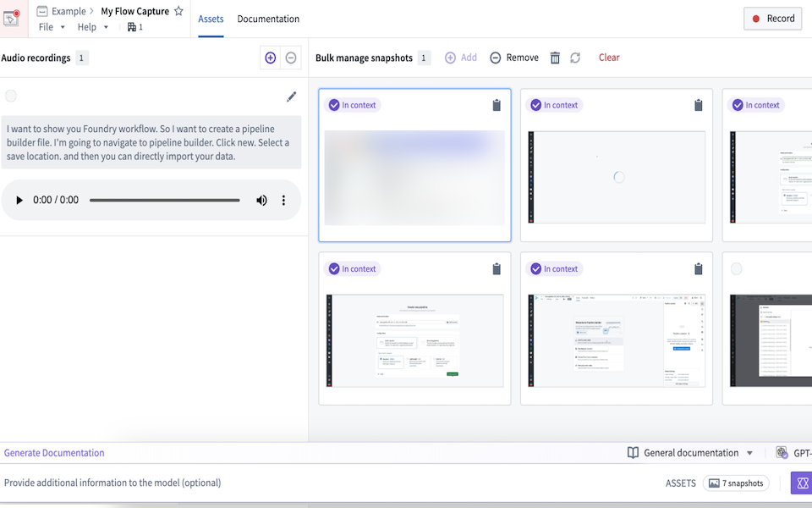Select the empty circle on the bottom-right snapshot

click(x=736, y=268)
